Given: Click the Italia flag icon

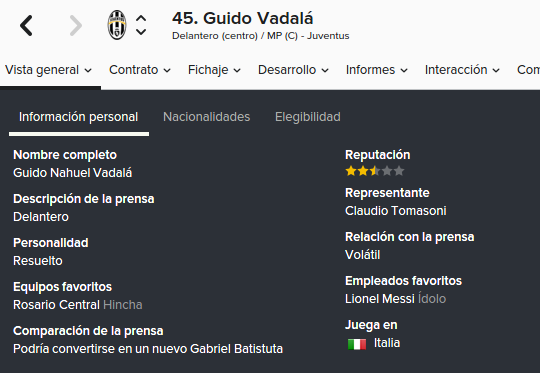Looking at the screenshot, I should point(357,344).
